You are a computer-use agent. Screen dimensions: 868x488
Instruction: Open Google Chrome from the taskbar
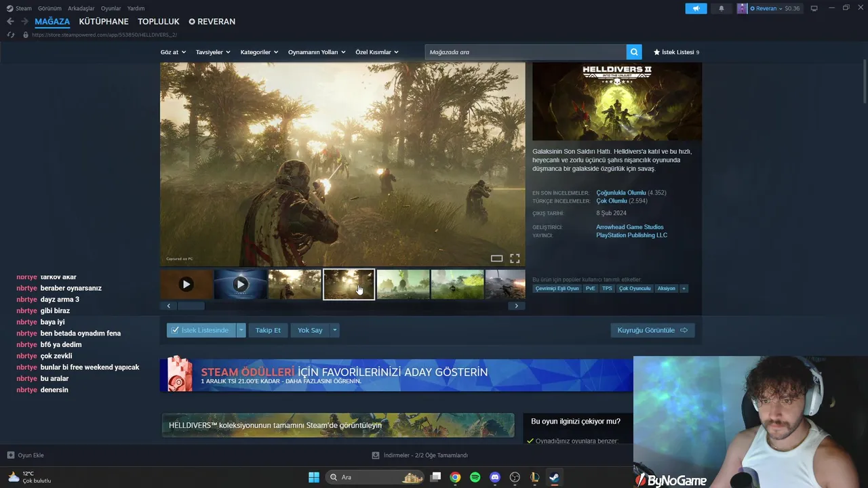[456, 477]
